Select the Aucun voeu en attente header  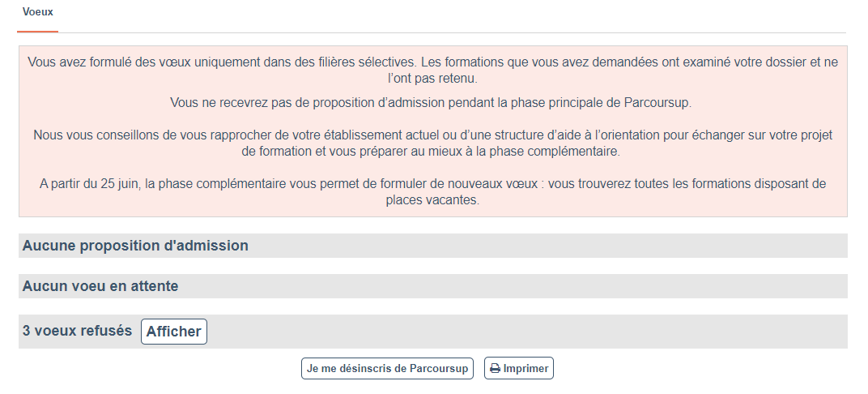[x=100, y=286]
